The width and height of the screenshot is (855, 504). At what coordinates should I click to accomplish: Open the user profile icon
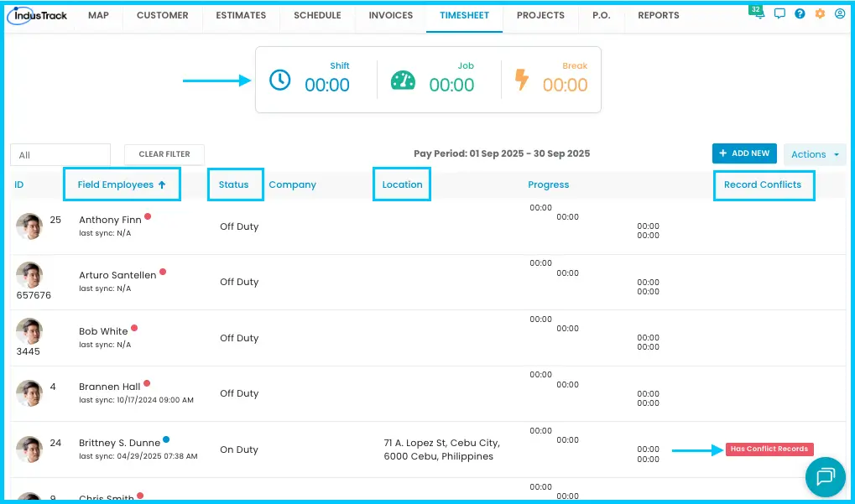(x=840, y=13)
